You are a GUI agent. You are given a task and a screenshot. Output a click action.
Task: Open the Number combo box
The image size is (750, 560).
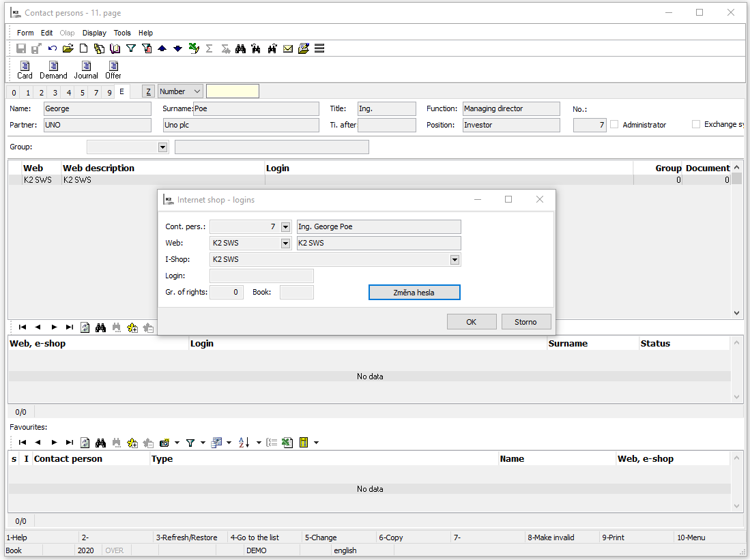tap(197, 91)
